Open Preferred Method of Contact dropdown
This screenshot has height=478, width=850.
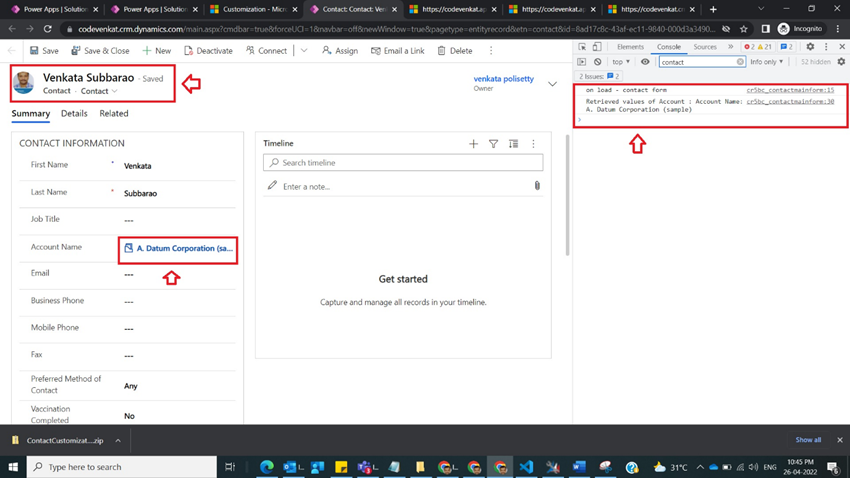tap(178, 386)
